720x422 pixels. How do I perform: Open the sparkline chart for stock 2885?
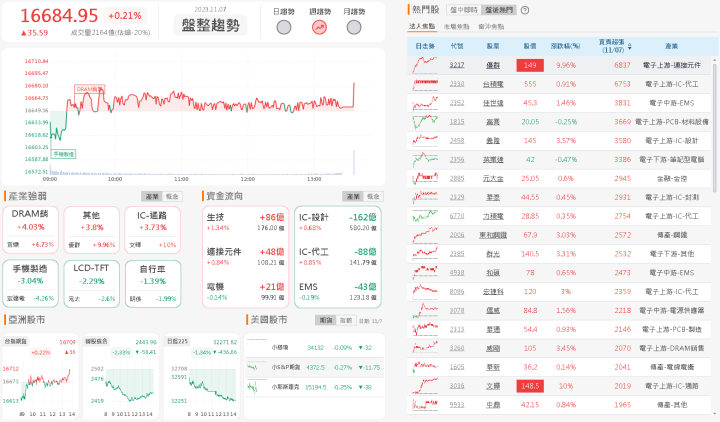click(x=425, y=178)
